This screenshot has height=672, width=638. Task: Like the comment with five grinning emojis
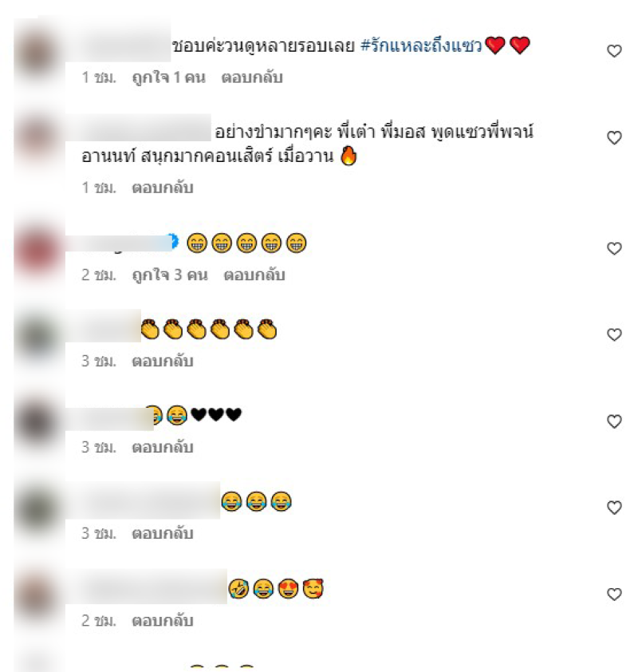614,248
